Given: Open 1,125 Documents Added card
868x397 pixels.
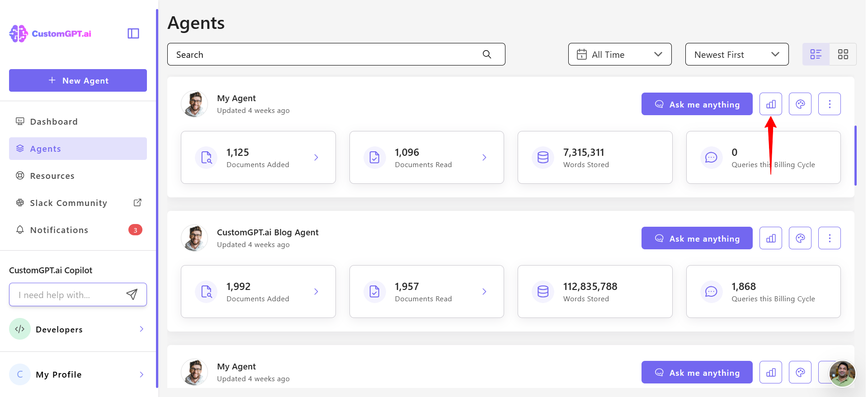Looking at the screenshot, I should pos(258,157).
